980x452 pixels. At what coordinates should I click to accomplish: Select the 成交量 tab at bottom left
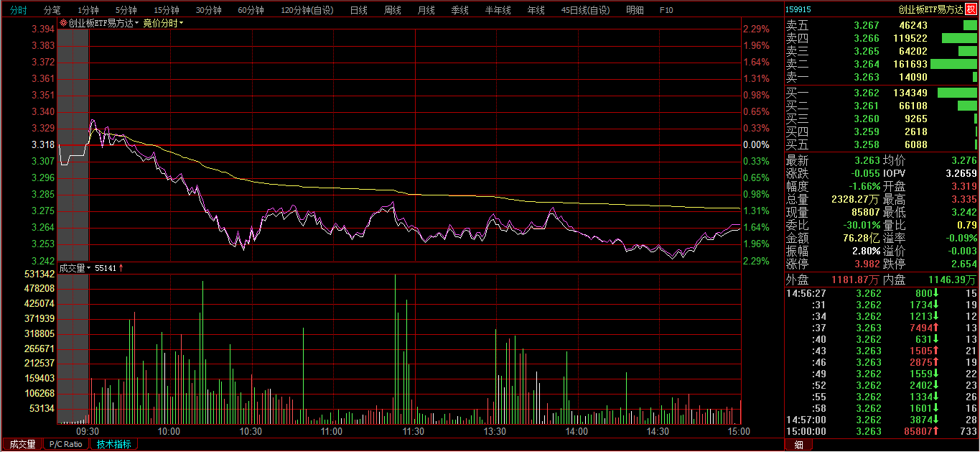pyautogui.click(x=22, y=444)
